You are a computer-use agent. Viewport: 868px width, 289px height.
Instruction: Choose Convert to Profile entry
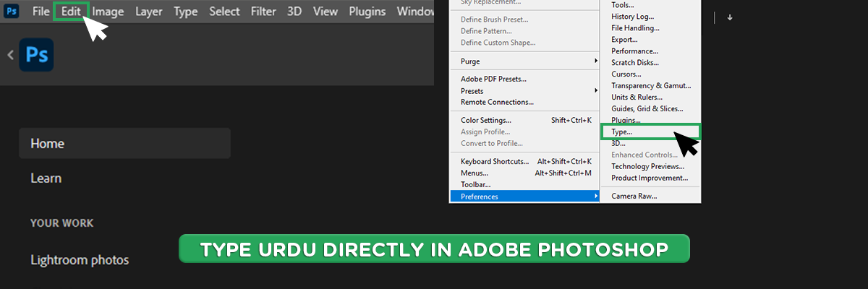(x=493, y=143)
